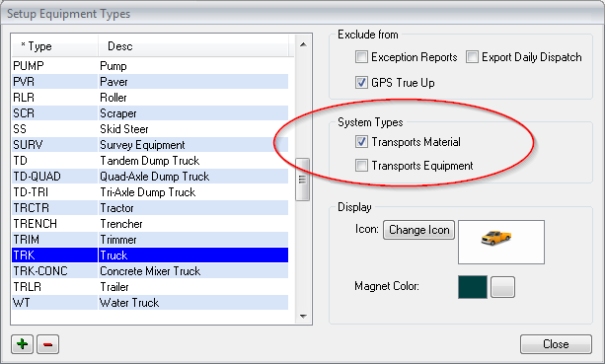Click the red minus remove type icon
Viewport: 605px width, 364px height.
click(47, 344)
